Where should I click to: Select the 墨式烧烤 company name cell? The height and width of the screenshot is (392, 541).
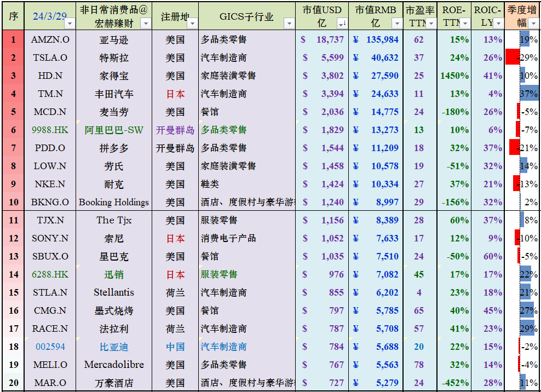pos(114,310)
